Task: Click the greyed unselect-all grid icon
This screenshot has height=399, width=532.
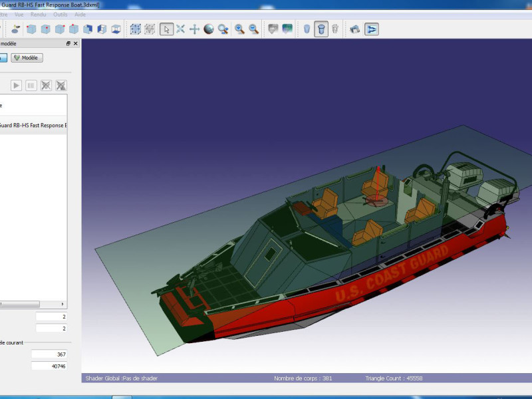Action: pyautogui.click(x=150, y=29)
